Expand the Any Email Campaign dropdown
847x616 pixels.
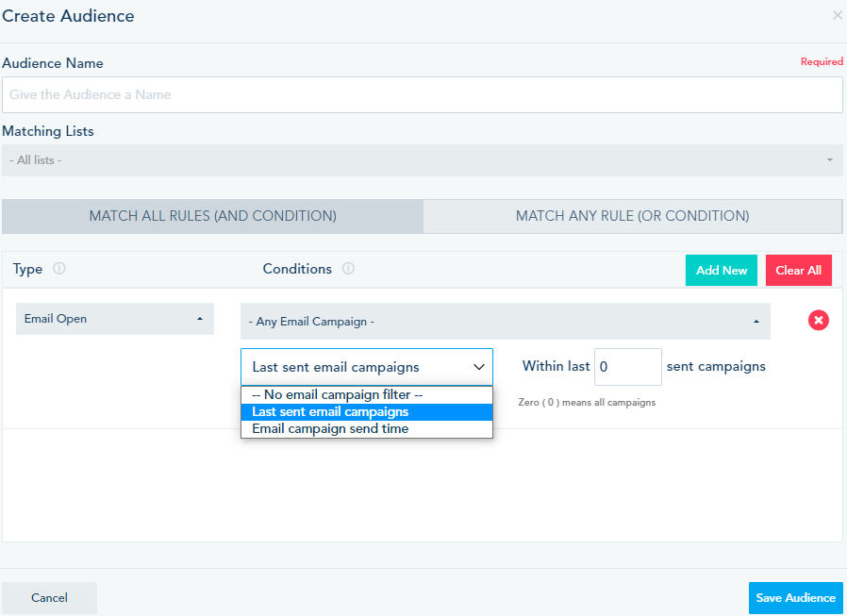tap(505, 322)
